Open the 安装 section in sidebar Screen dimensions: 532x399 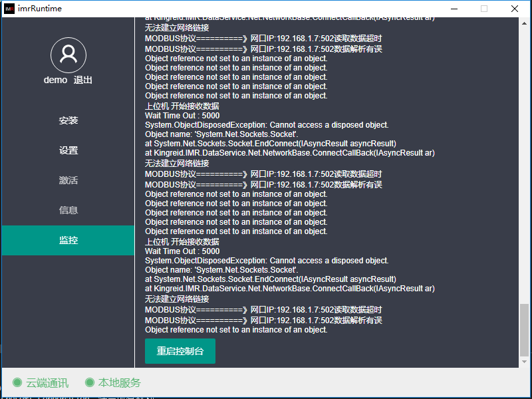[x=68, y=120]
